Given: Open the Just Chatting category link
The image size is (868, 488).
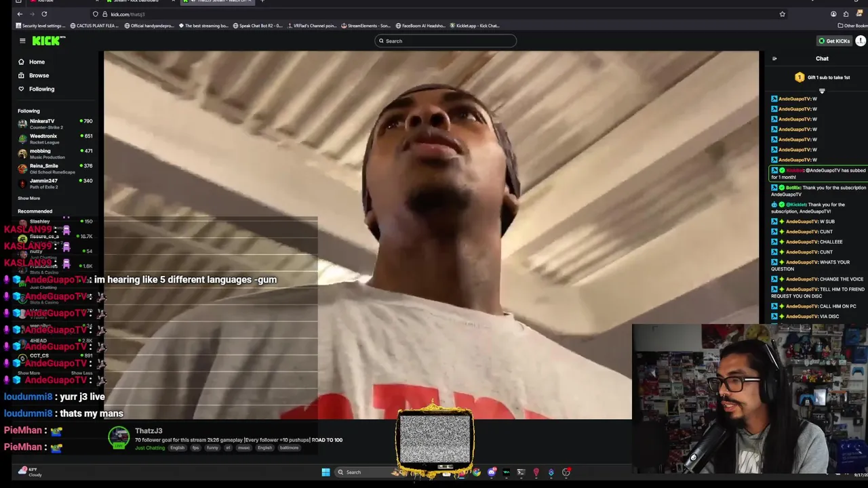Looking at the screenshot, I should (150, 448).
